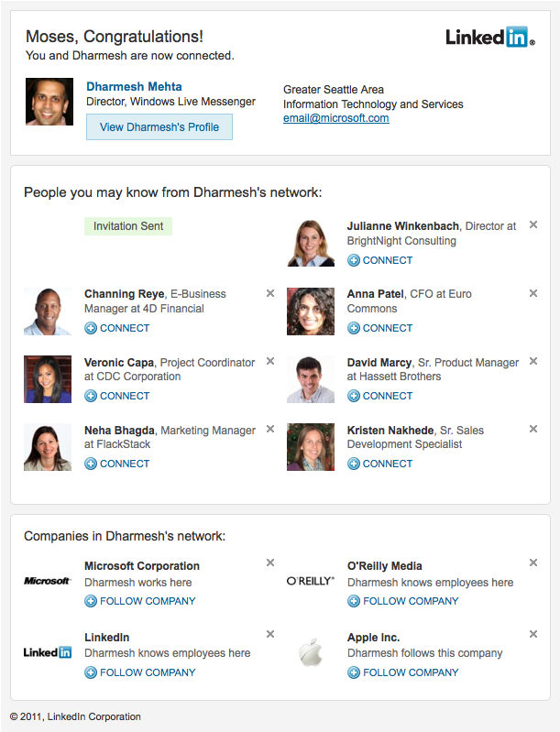560x732 pixels.
Task: Click Dharmesh Mehta's profile photo
Action: pyautogui.click(x=49, y=103)
